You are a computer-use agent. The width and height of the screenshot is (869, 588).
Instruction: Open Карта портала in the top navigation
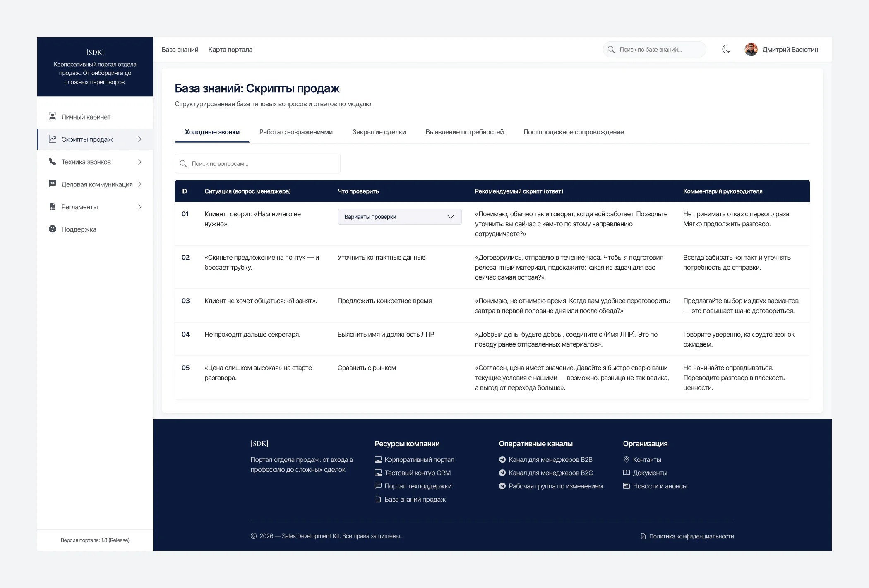230,50
